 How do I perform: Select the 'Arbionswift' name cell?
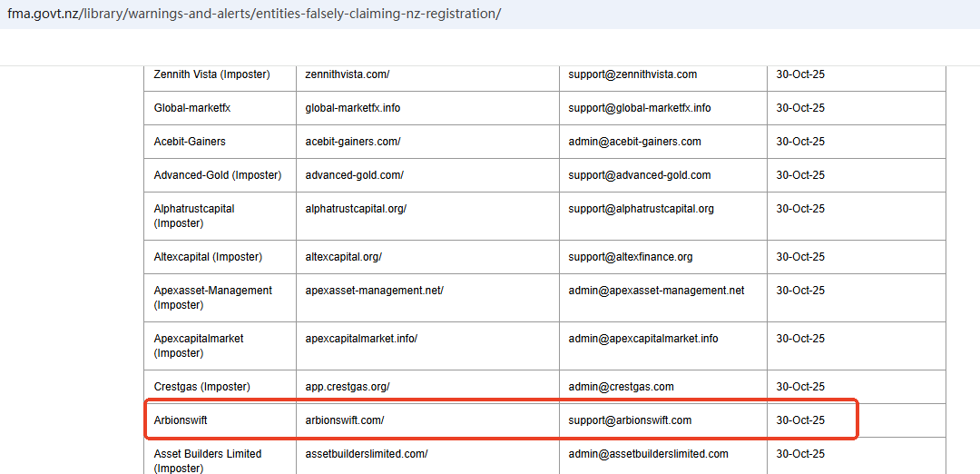click(220, 420)
